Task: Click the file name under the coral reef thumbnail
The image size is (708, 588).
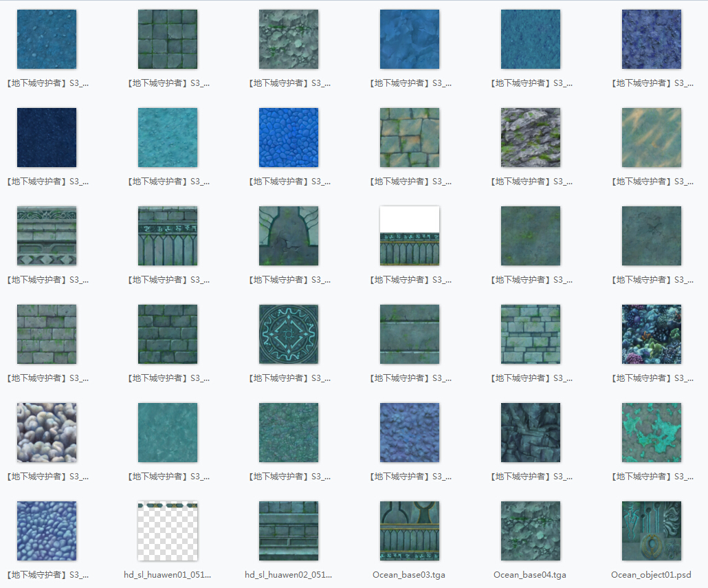Action: pyautogui.click(x=652, y=378)
